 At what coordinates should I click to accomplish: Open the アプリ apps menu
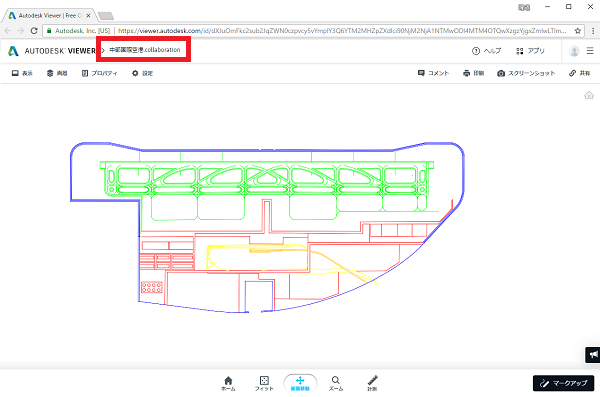(530, 51)
